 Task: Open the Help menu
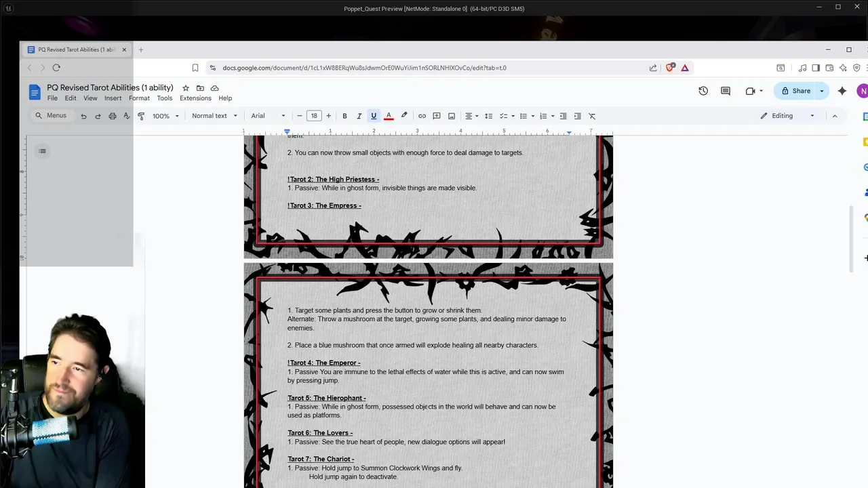tap(225, 98)
